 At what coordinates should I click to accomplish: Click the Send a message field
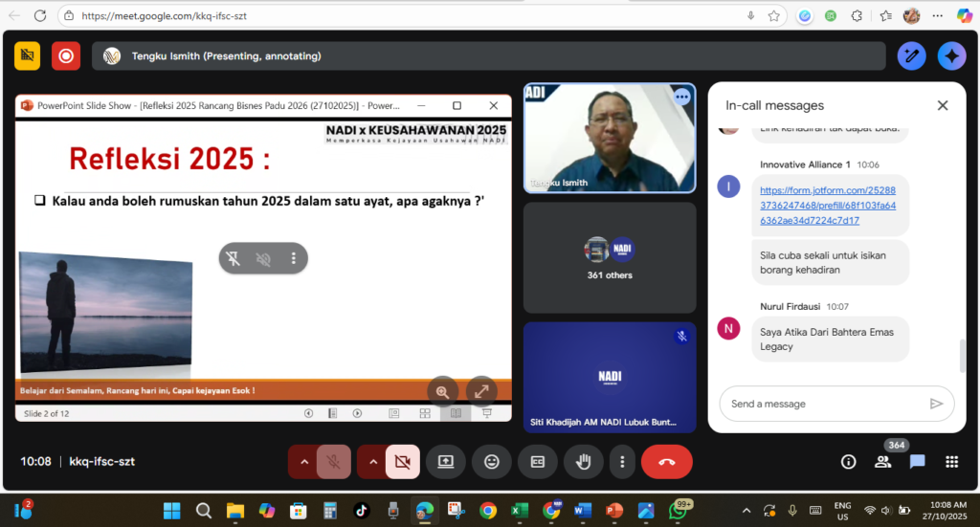(x=823, y=404)
